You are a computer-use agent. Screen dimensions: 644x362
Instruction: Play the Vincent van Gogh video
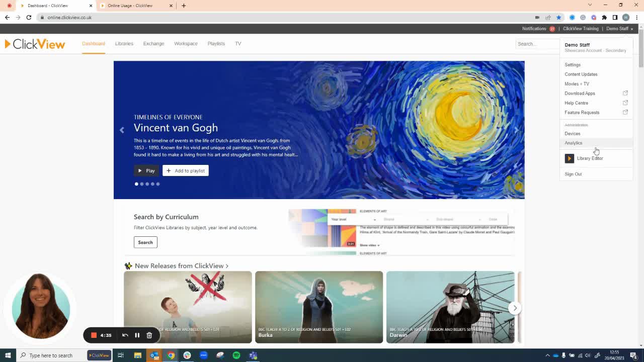pos(146,171)
